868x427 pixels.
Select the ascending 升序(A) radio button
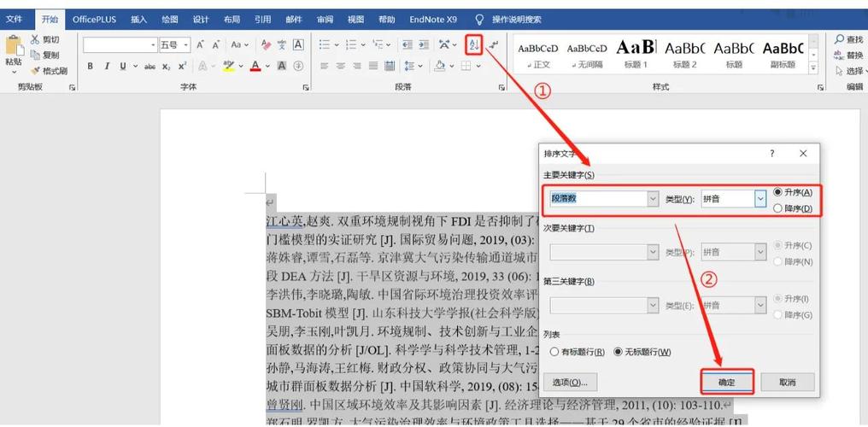point(777,192)
